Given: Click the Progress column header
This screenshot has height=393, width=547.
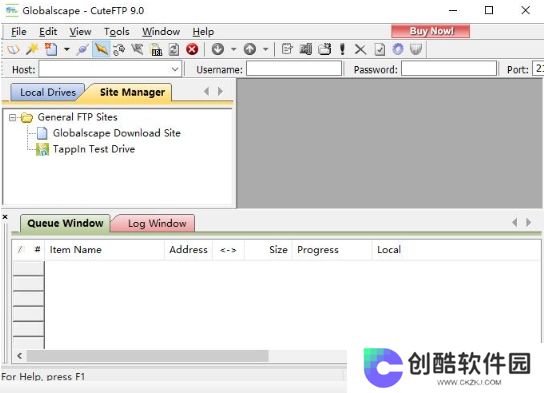Looking at the screenshot, I should (332, 250).
